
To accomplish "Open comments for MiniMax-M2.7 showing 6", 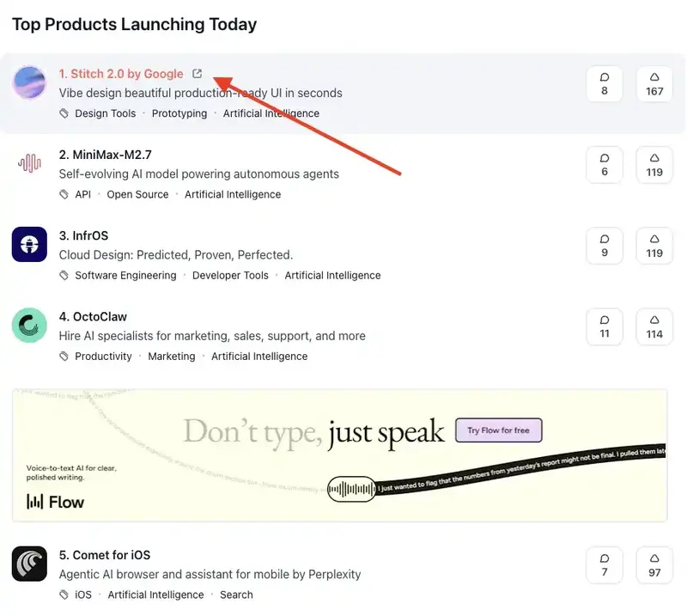I will 605,165.
